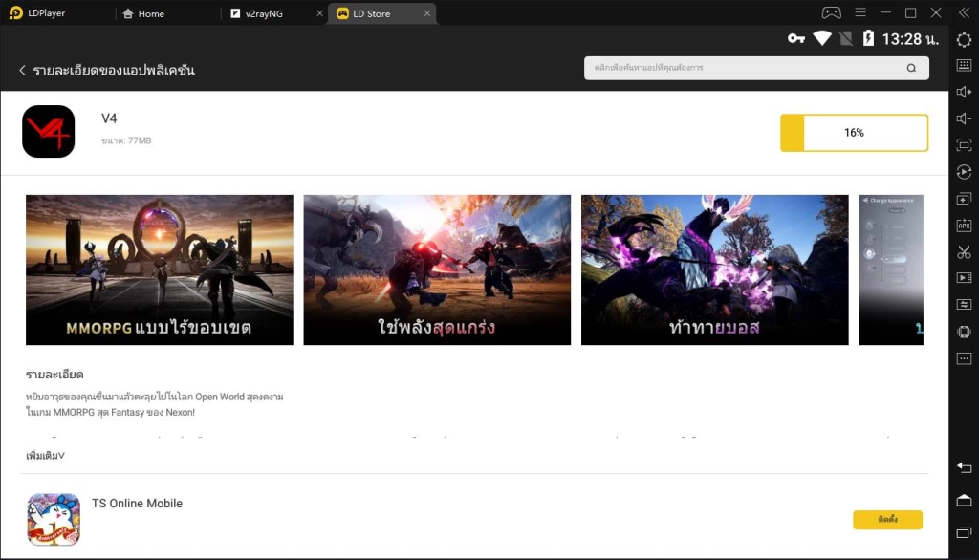
Task: Open the hamburger menu in the title bar
Action: click(860, 12)
